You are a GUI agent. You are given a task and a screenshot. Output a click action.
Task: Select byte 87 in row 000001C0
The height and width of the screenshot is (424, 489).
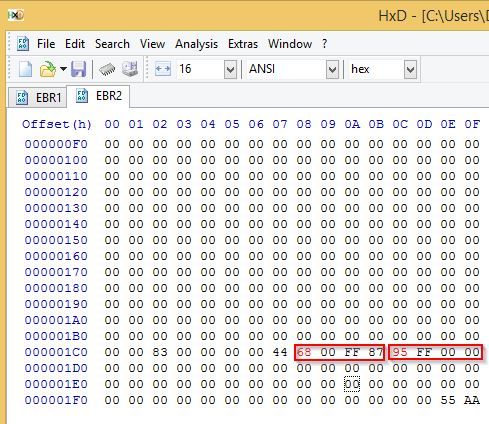click(x=376, y=352)
